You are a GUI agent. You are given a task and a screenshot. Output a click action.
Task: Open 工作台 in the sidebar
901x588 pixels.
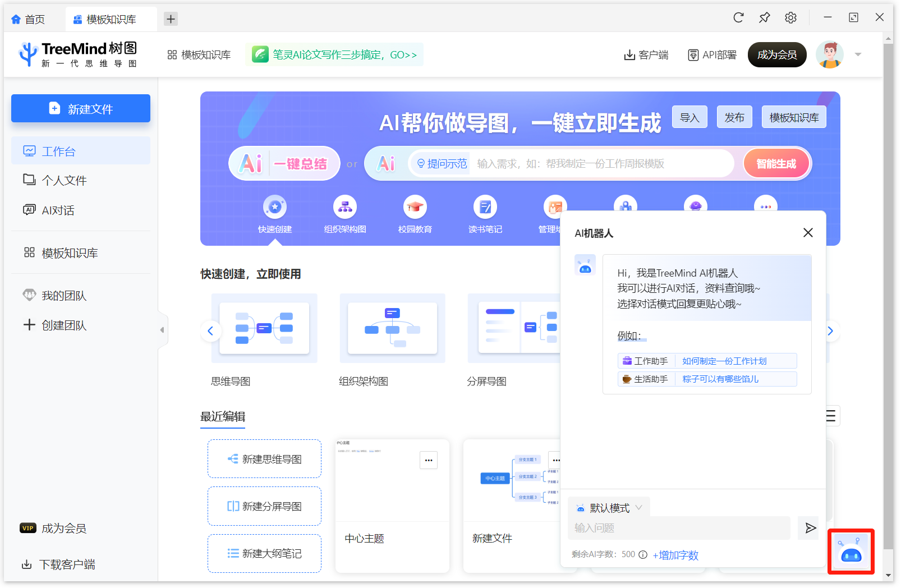click(x=81, y=151)
